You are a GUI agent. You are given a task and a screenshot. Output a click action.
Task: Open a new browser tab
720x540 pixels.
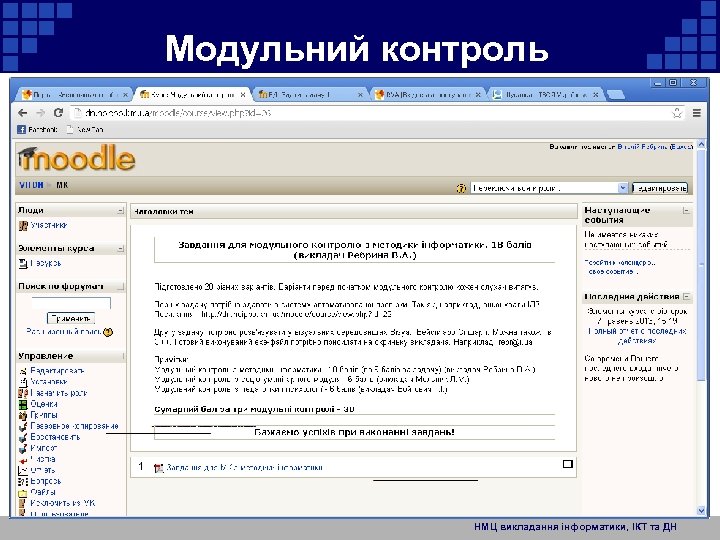(615, 95)
